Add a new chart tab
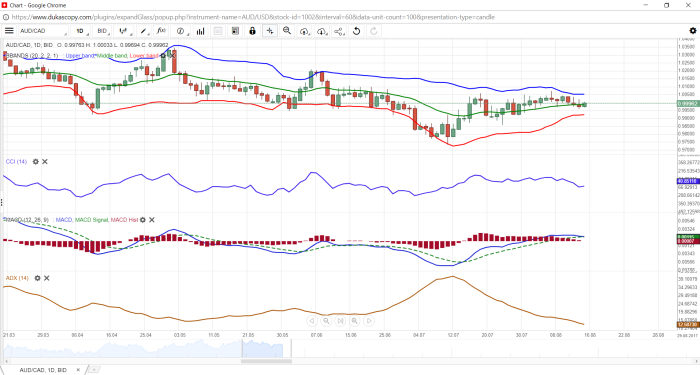This screenshot has width=700, height=375. [94, 370]
